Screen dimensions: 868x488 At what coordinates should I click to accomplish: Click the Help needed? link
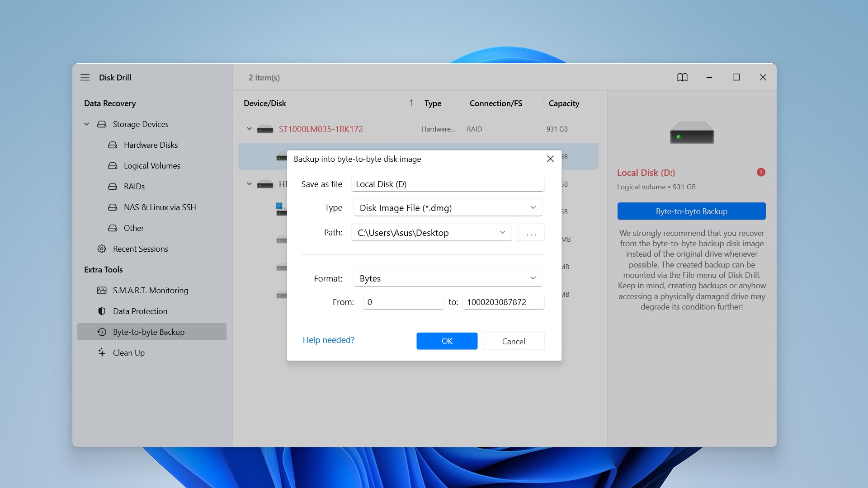(x=328, y=339)
